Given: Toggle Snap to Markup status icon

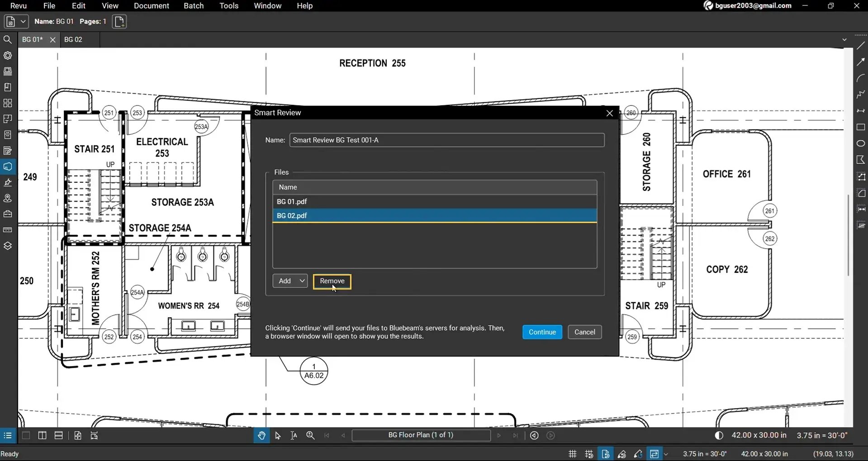Looking at the screenshot, I should coord(622,454).
